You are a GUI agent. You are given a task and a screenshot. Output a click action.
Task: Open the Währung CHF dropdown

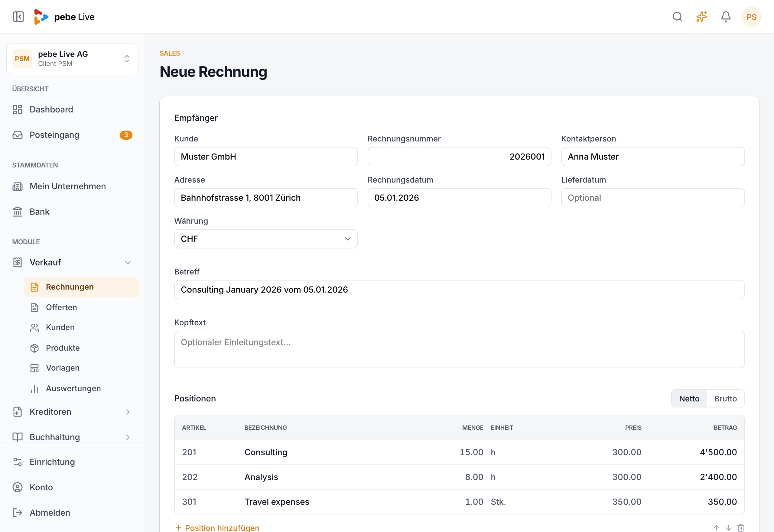pyautogui.click(x=266, y=239)
